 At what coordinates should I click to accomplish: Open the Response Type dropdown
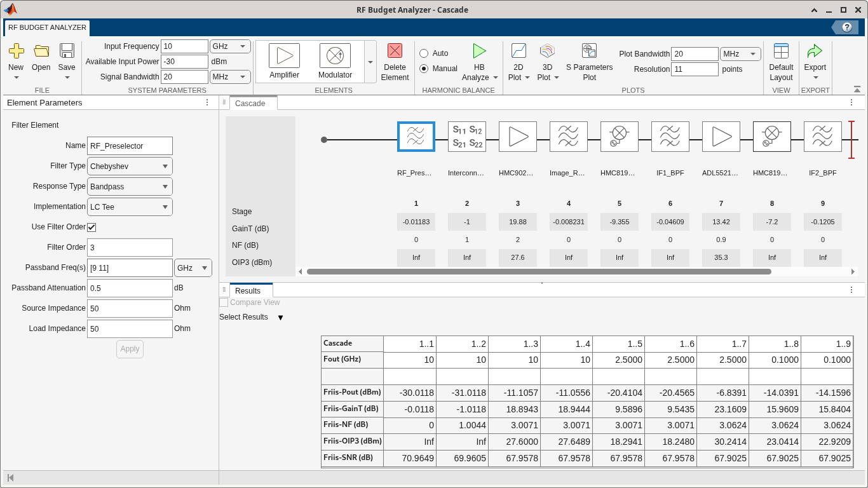[x=130, y=186]
